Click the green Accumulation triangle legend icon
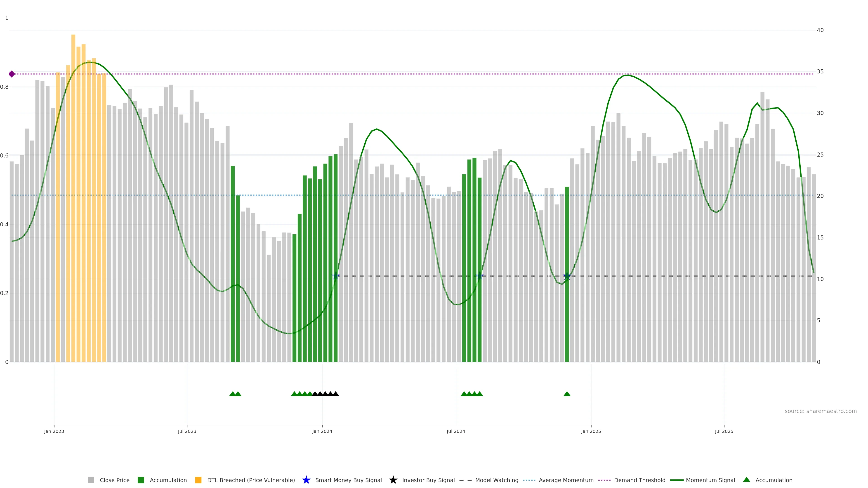The image size is (868, 488). [x=746, y=480]
